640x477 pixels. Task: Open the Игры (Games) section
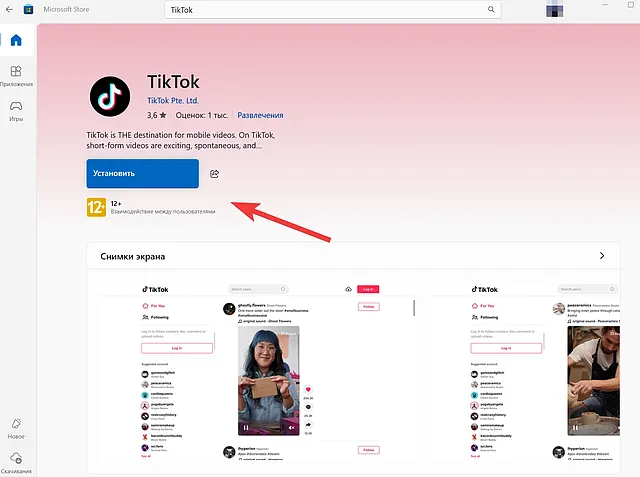point(16,111)
